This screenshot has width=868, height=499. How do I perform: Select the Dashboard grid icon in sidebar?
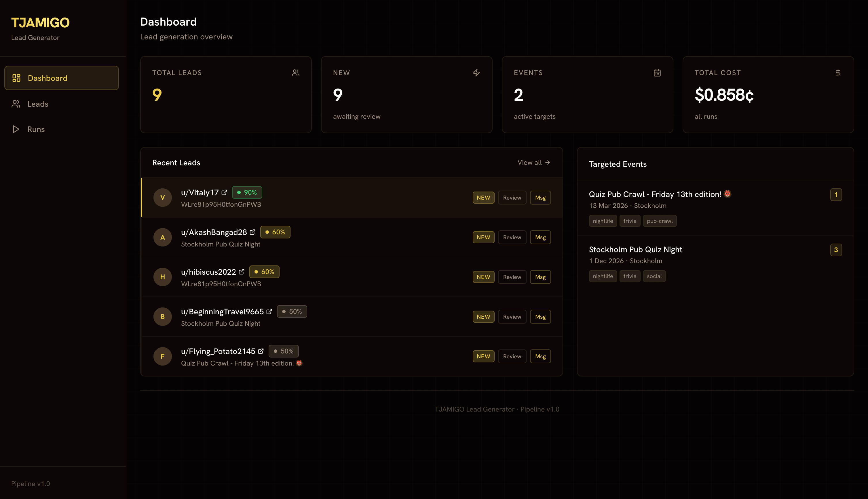pos(16,78)
